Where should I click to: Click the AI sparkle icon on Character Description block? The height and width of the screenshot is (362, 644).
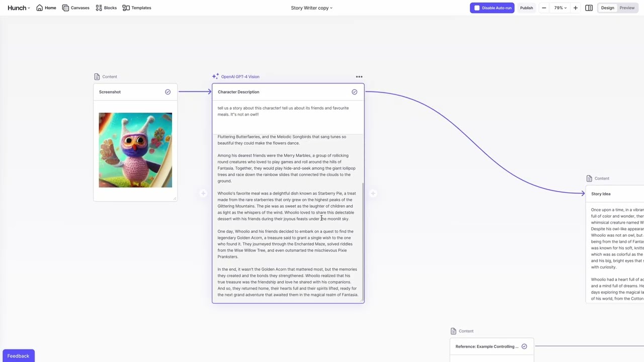(x=215, y=76)
